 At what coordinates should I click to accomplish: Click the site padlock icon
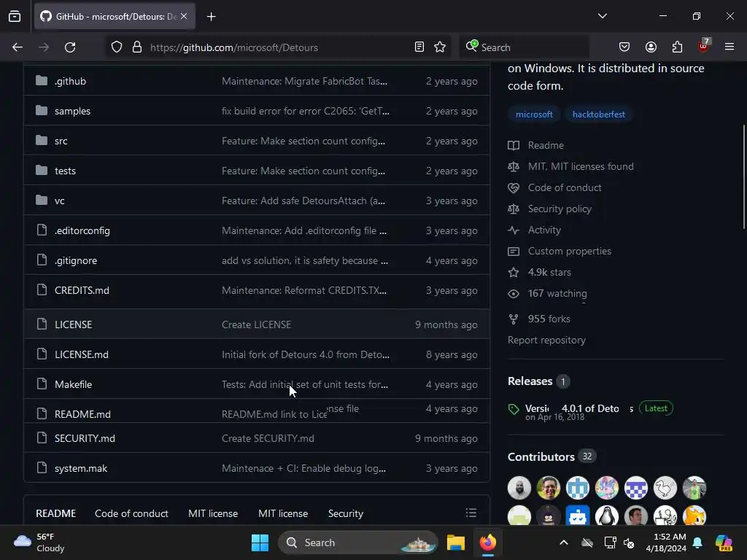[x=137, y=47]
